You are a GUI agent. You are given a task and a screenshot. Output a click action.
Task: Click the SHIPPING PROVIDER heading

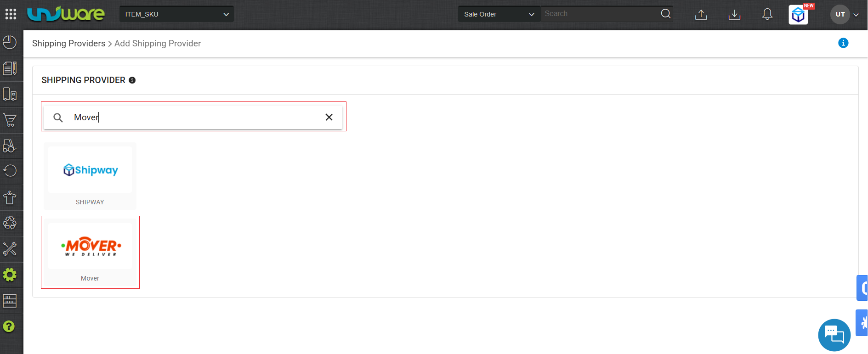click(83, 80)
